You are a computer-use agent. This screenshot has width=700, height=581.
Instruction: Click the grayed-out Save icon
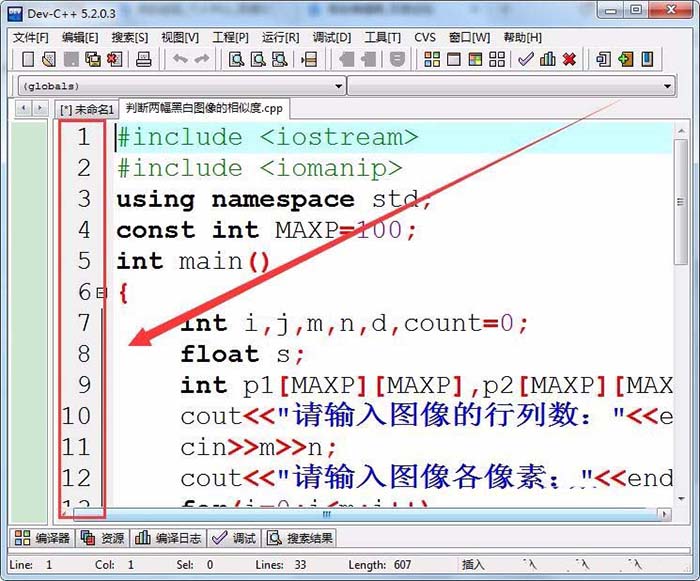click(x=71, y=59)
